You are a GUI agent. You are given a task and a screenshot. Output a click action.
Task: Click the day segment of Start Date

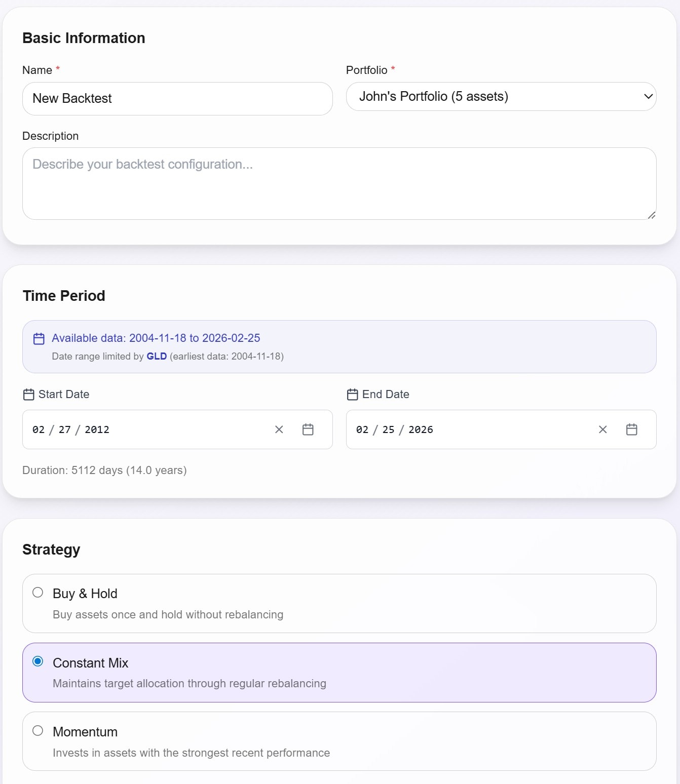point(65,429)
